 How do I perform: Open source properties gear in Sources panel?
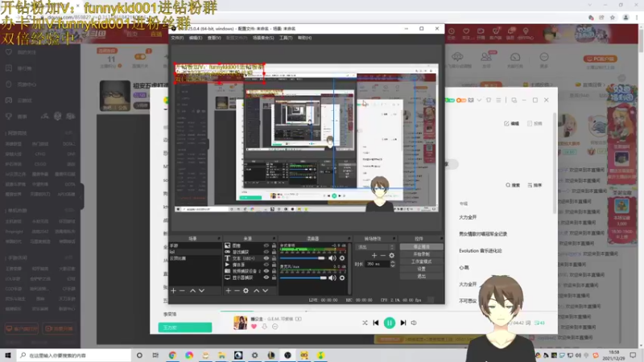point(246,290)
